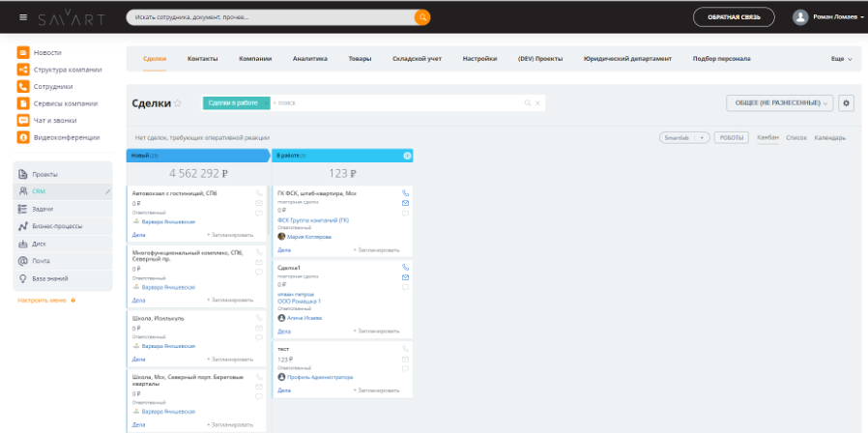Star the Сделки page as favorite
The width and height of the screenshot is (868, 433).
click(x=178, y=102)
